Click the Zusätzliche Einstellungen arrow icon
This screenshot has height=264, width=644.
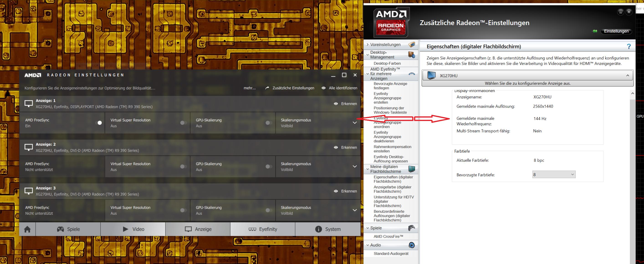(x=267, y=88)
